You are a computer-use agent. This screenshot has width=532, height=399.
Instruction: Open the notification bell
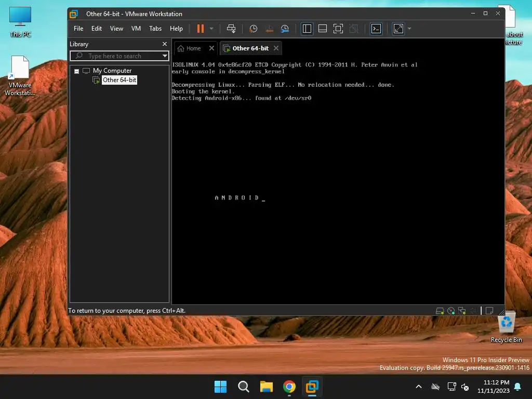coord(518,387)
